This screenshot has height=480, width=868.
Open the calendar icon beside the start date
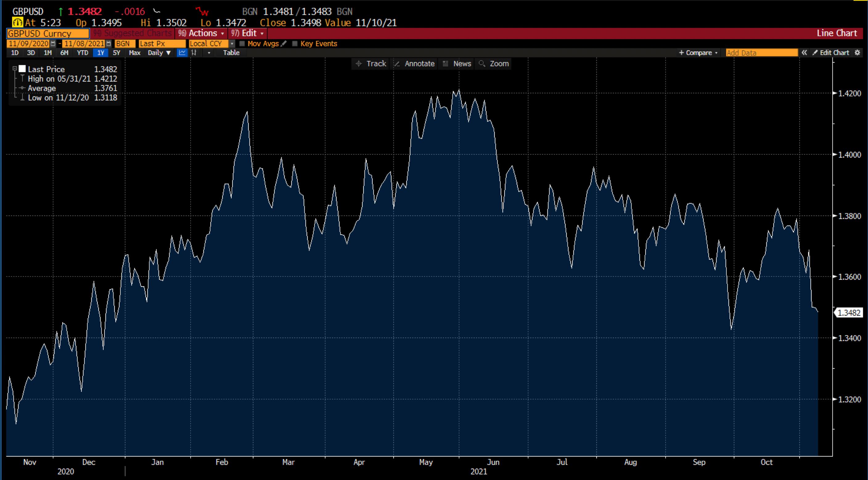point(53,43)
